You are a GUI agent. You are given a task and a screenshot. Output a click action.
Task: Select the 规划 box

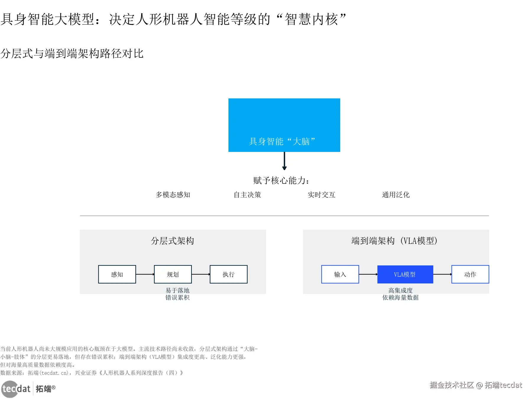click(x=173, y=274)
